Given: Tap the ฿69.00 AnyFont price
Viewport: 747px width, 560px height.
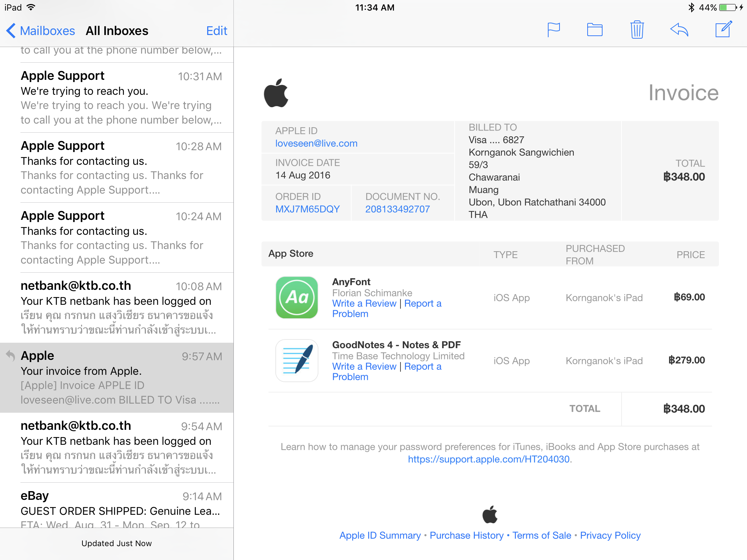Looking at the screenshot, I should (x=689, y=297).
